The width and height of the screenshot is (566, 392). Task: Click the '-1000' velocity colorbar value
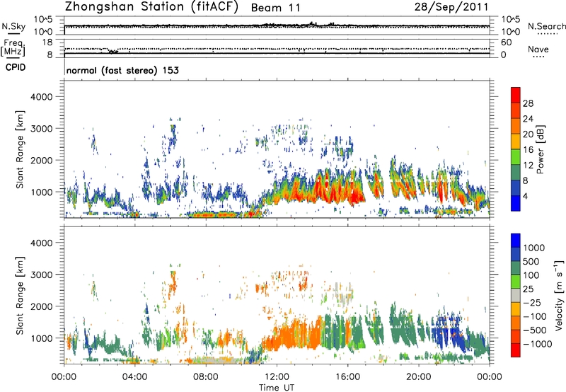pos(537,344)
